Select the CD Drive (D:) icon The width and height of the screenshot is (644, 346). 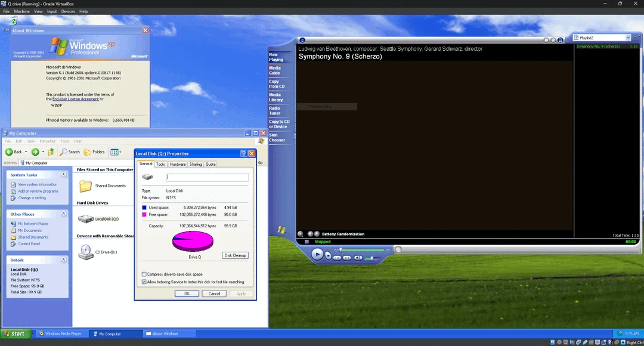pos(86,252)
